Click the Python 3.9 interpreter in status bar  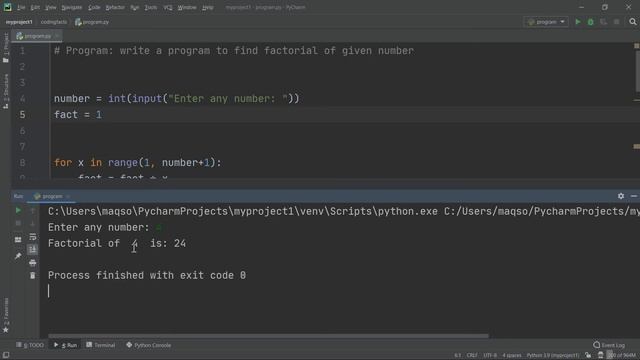point(553,356)
